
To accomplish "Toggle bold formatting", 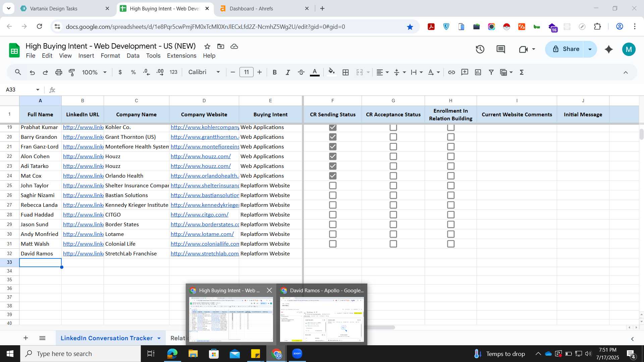I will coord(275,72).
